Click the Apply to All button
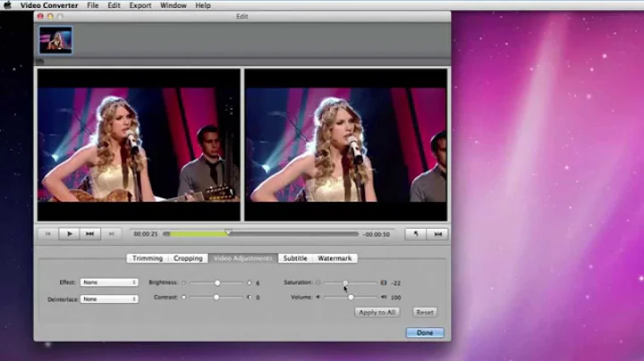644x361 pixels. pyautogui.click(x=377, y=312)
